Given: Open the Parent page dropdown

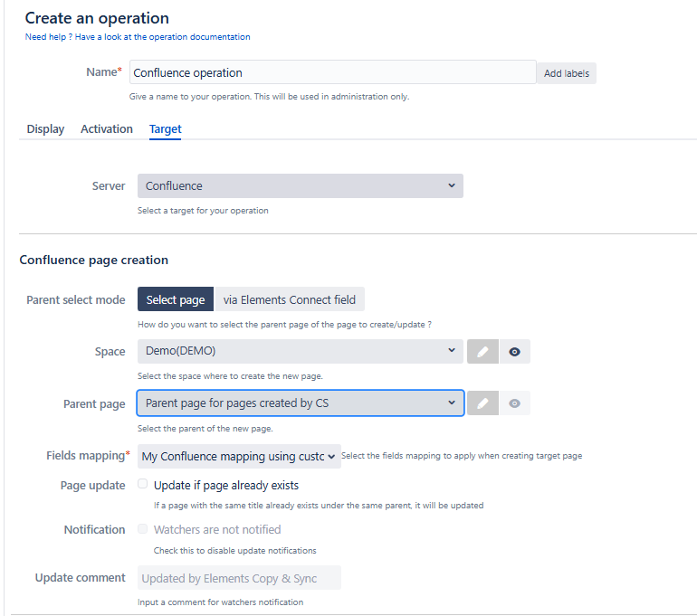Looking at the screenshot, I should 300,403.
